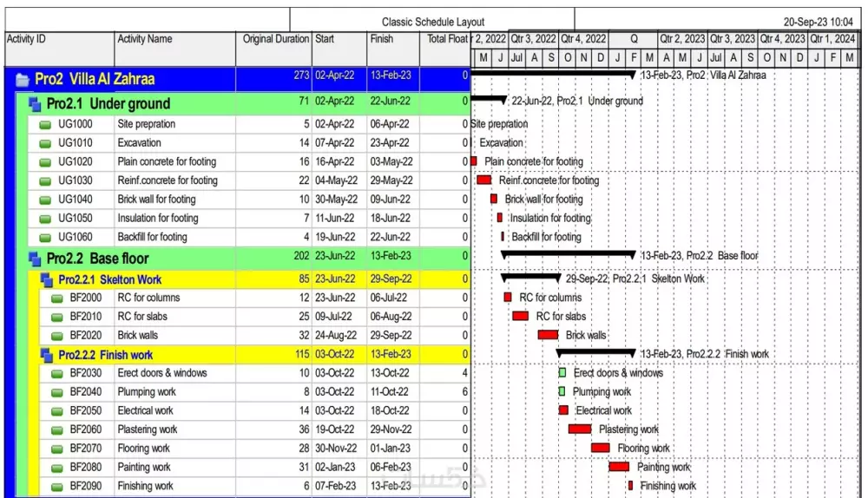Click the red Gantt bar for Electrical work

click(x=563, y=410)
